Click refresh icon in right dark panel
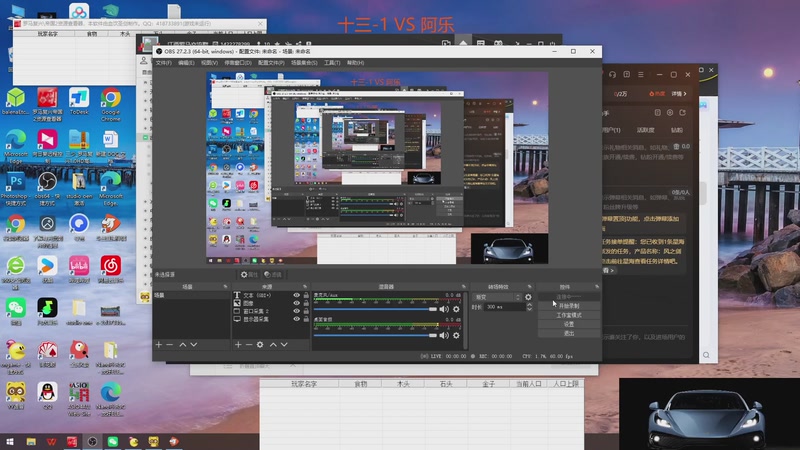This screenshot has width=800, height=450. tap(683, 113)
